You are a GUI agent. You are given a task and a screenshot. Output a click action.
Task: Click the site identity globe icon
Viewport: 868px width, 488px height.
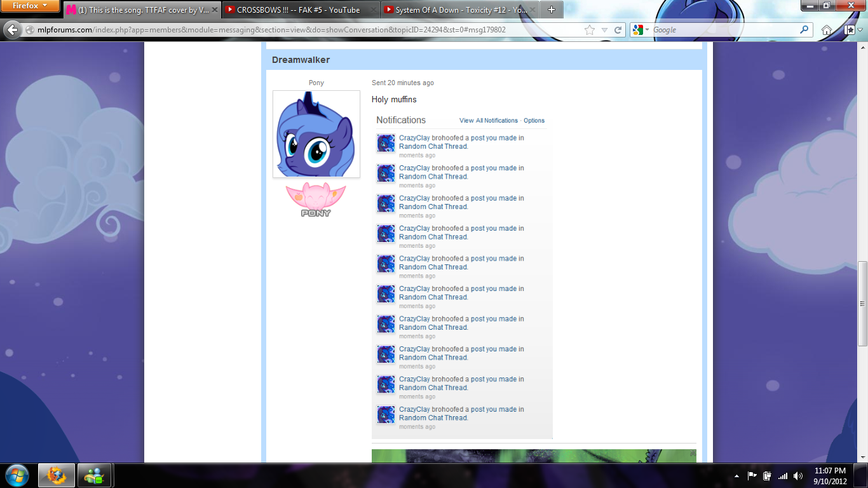coord(29,30)
